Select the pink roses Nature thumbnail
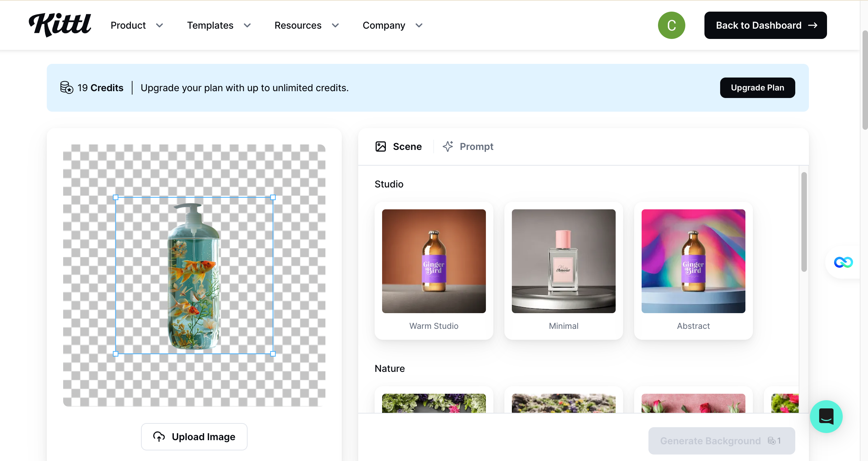This screenshot has width=868, height=461. coord(693,403)
